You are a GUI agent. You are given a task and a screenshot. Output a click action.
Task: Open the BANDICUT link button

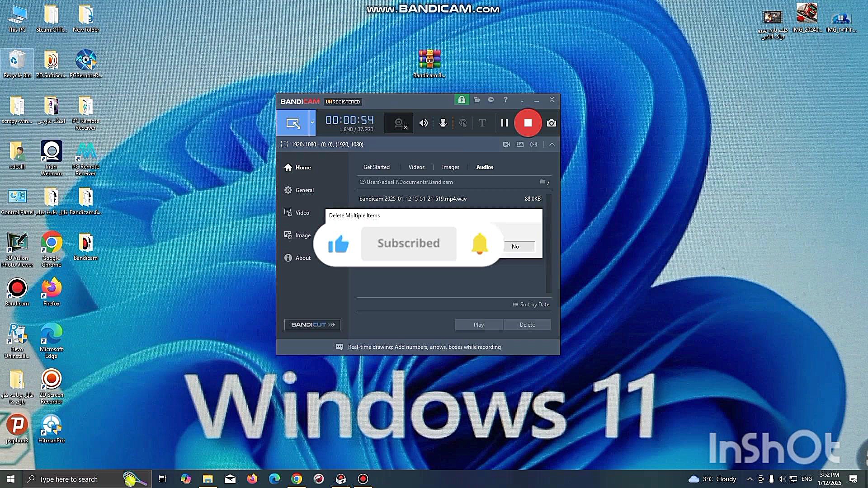click(x=312, y=325)
